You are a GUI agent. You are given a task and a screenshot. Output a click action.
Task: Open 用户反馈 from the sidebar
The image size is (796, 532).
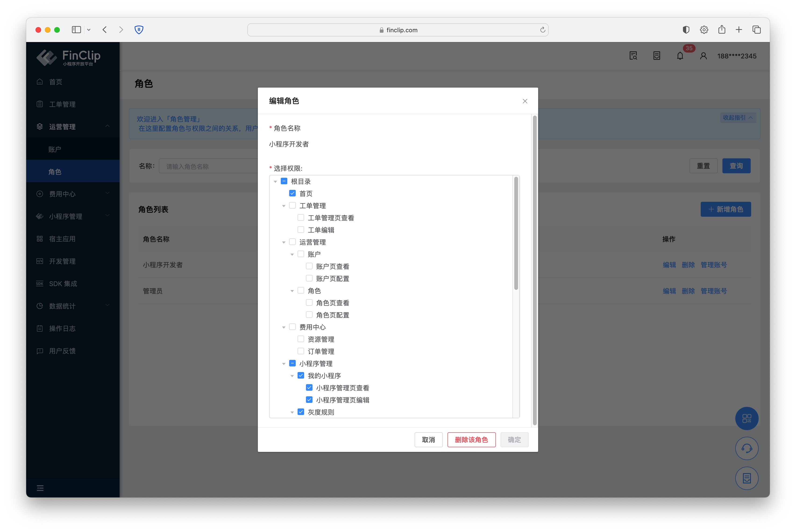tap(62, 351)
